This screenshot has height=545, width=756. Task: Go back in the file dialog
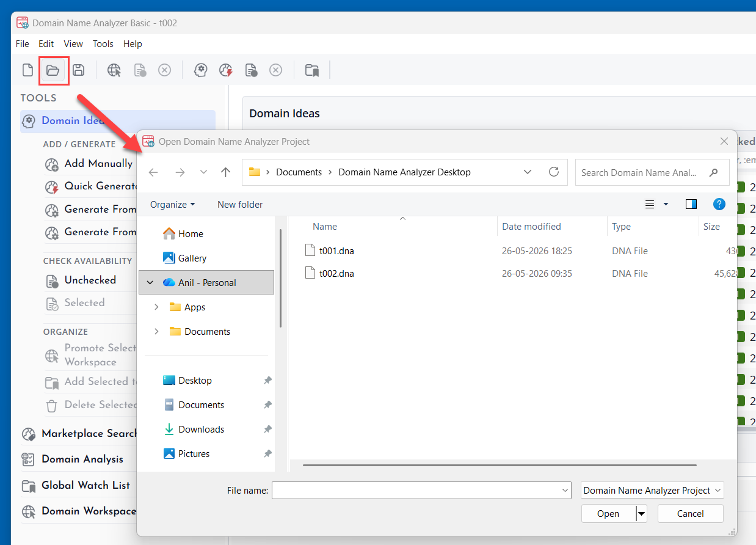(x=153, y=172)
